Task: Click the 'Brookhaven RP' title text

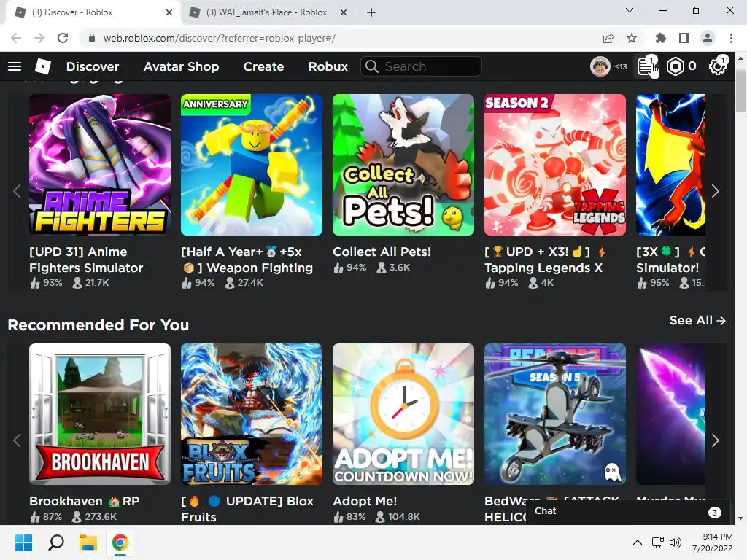Action: click(85, 501)
